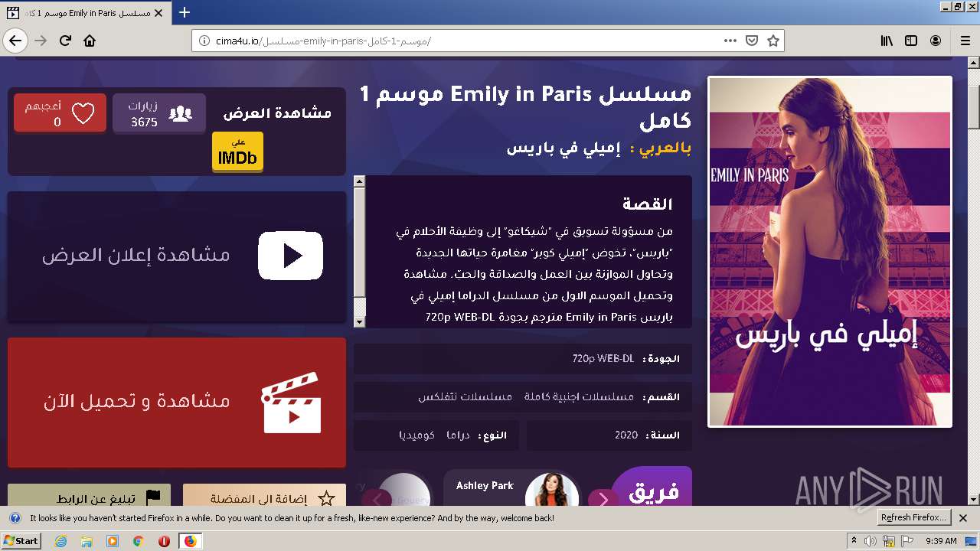Reload the current page

65,41
